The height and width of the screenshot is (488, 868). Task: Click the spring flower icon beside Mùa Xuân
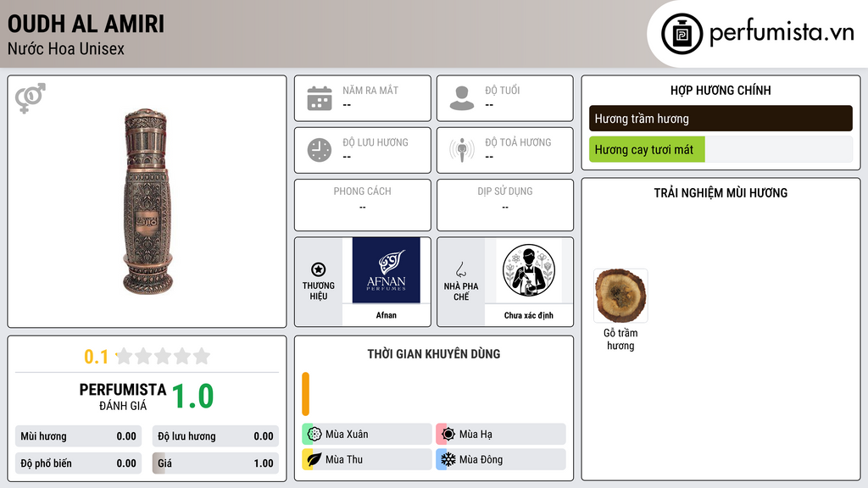[314, 434]
